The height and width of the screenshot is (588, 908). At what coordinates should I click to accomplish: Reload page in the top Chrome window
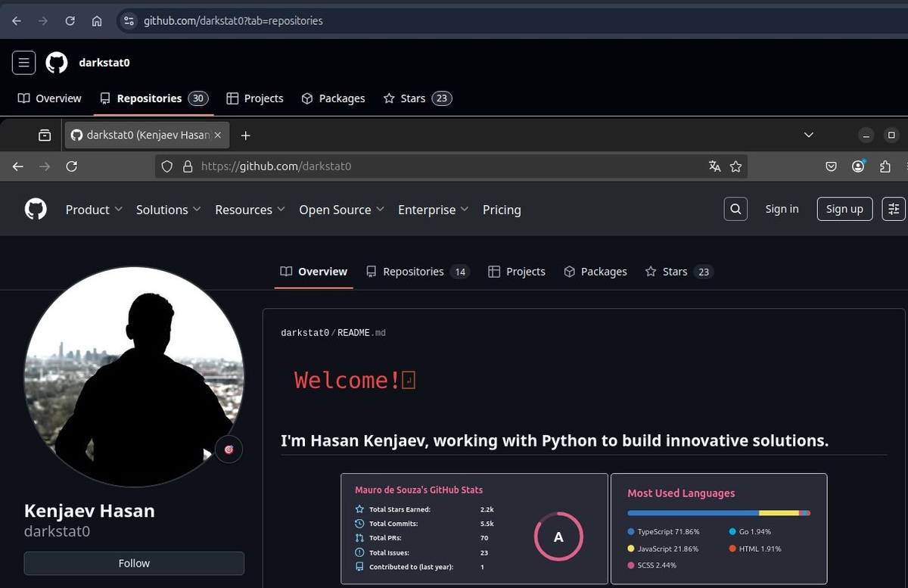tap(70, 21)
